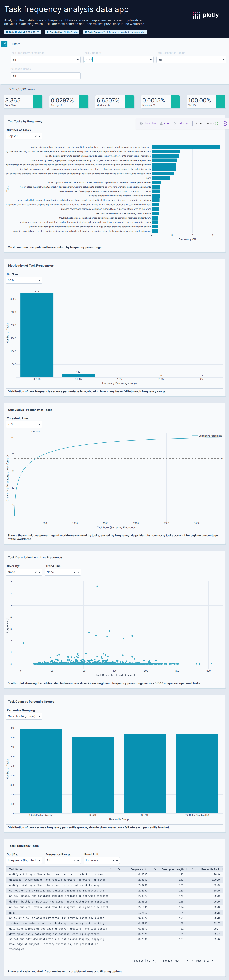Click the Plotly logo in header
The image size is (229, 980).
click(205, 15)
